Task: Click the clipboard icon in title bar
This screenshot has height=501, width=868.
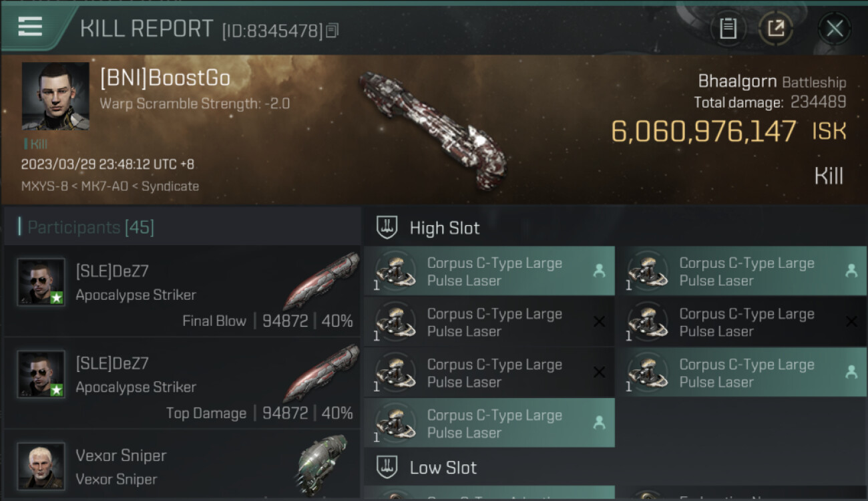Action: [x=728, y=29]
